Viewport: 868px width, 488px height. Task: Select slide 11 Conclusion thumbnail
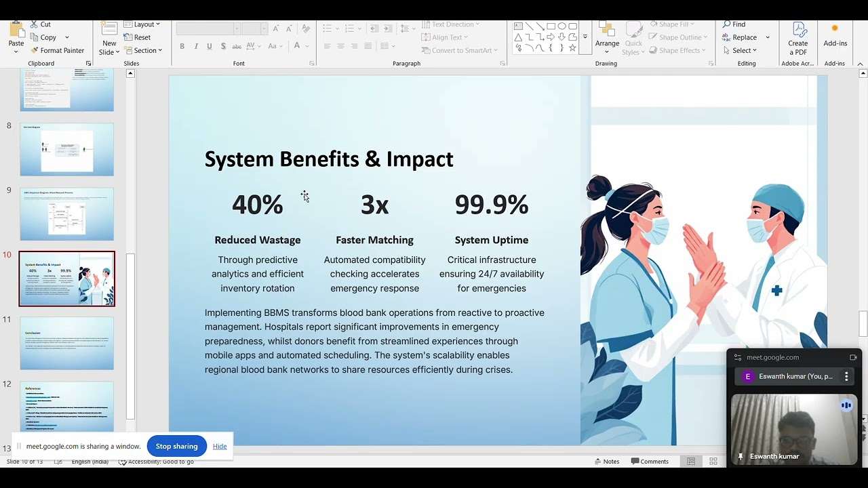[x=66, y=343]
